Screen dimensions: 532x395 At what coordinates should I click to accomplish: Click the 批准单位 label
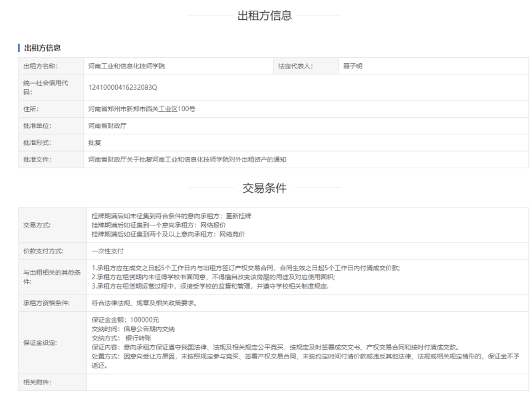[37, 126]
